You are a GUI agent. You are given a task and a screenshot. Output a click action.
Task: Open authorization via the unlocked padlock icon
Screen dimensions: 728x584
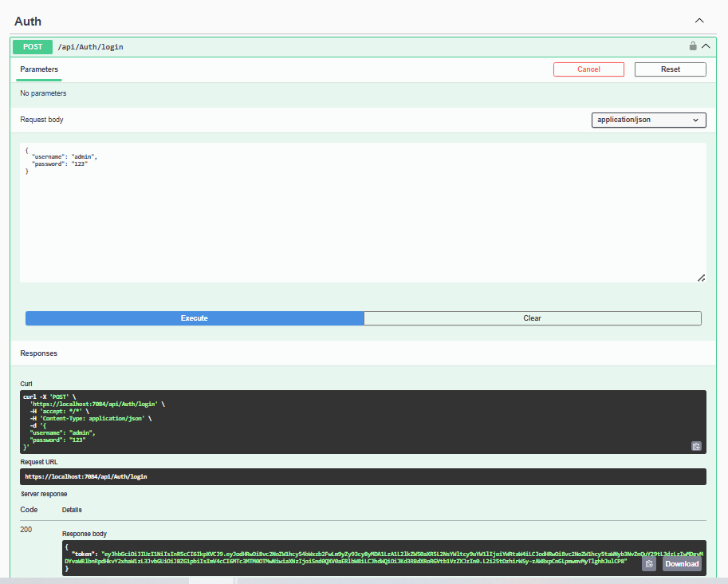tap(693, 45)
